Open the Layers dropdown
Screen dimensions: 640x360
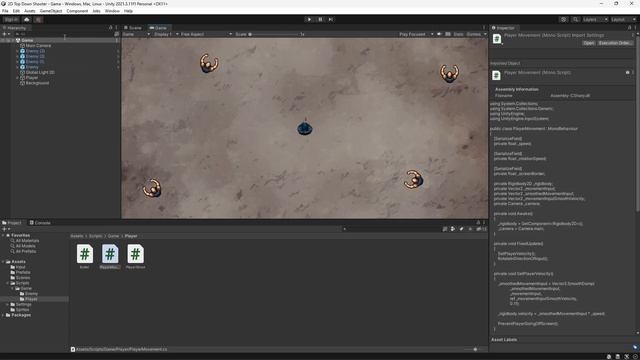595,20
